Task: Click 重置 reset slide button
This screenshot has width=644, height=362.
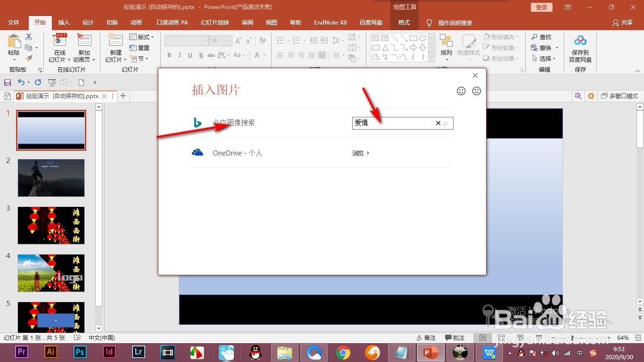Action: tap(140, 48)
